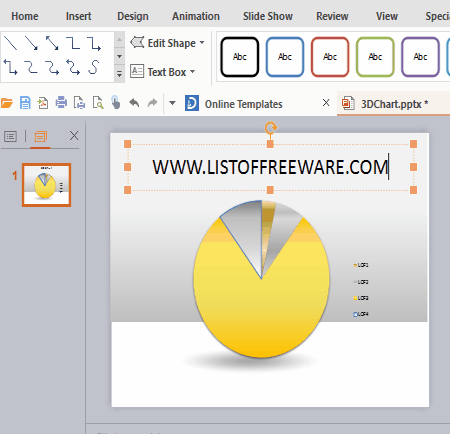Switch to the Online Templates document tab
The image size is (450, 434).
pyautogui.click(x=243, y=104)
